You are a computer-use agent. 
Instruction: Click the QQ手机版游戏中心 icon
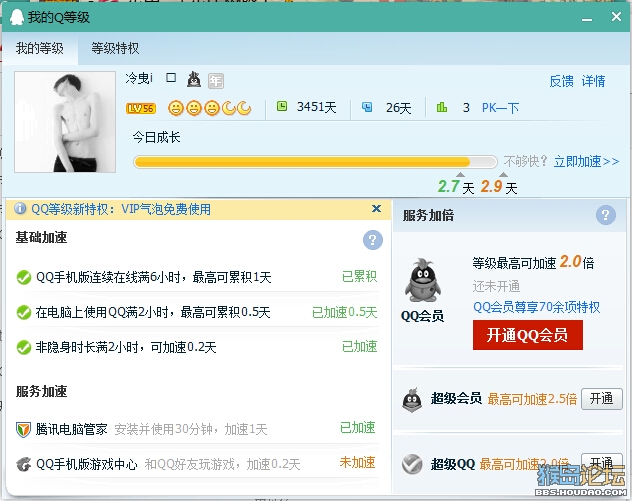23,465
